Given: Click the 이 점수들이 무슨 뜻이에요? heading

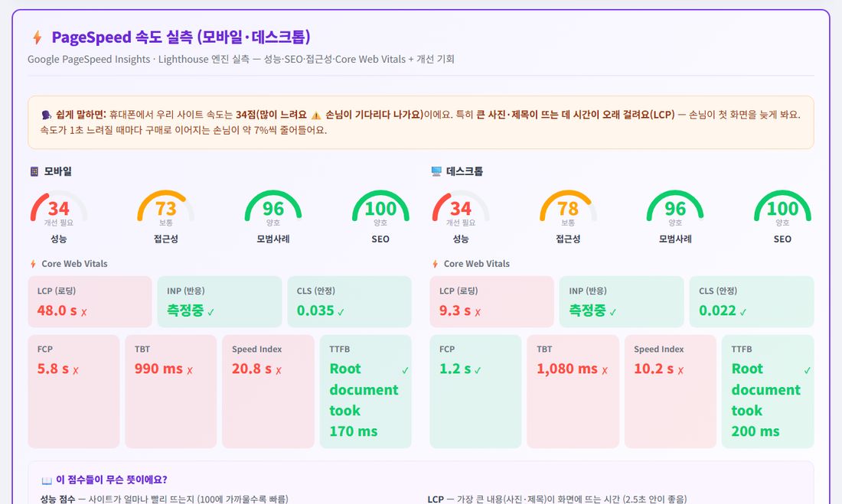Looking at the screenshot, I should [112, 480].
